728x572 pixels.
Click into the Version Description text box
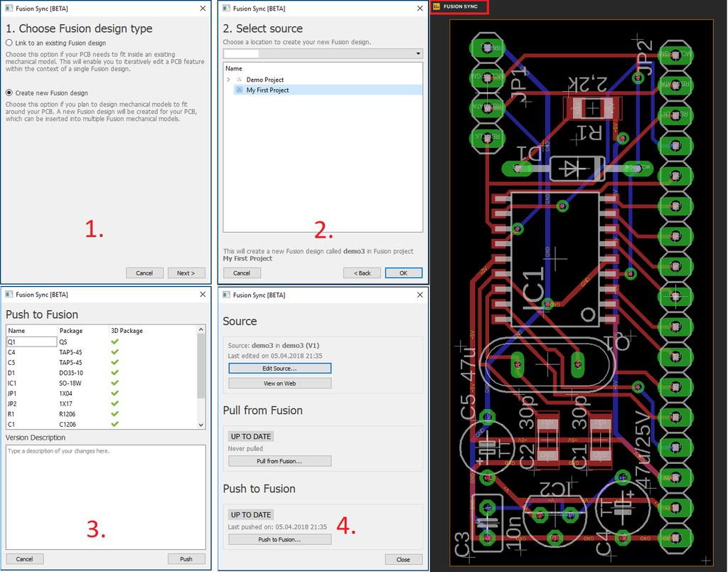pos(106,497)
